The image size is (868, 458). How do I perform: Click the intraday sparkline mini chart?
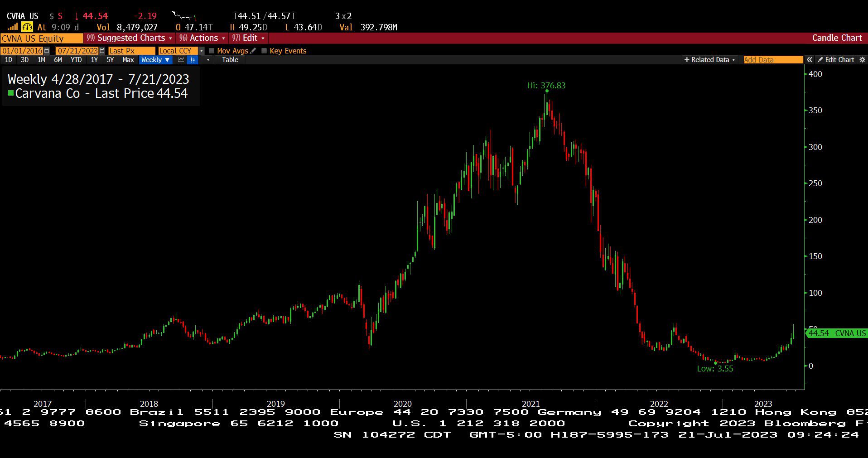(x=183, y=16)
